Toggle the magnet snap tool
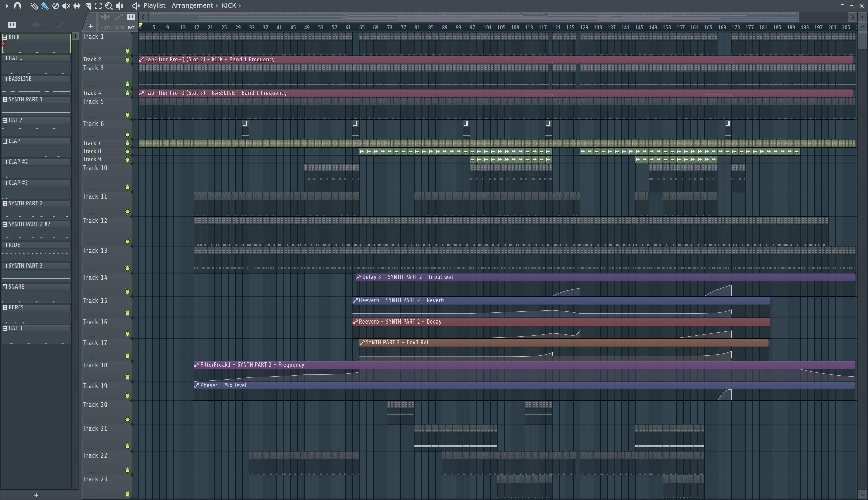This screenshot has height=500, width=868. point(18,6)
